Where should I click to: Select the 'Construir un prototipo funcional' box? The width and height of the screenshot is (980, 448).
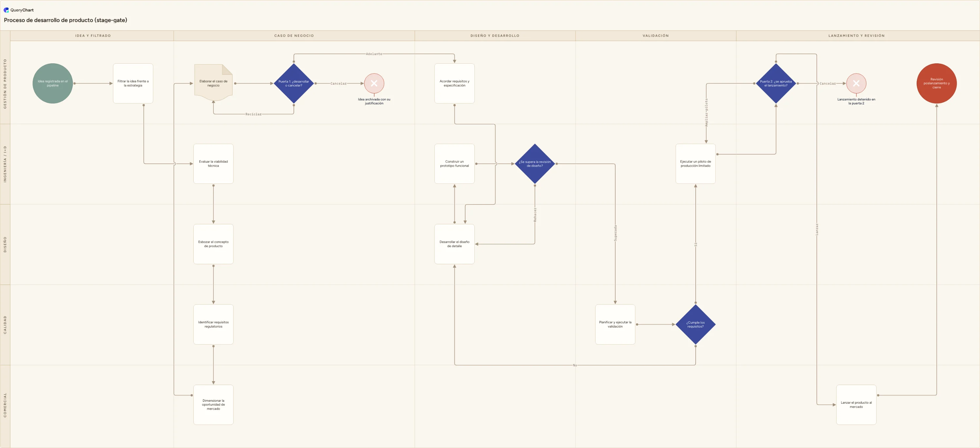pos(454,163)
